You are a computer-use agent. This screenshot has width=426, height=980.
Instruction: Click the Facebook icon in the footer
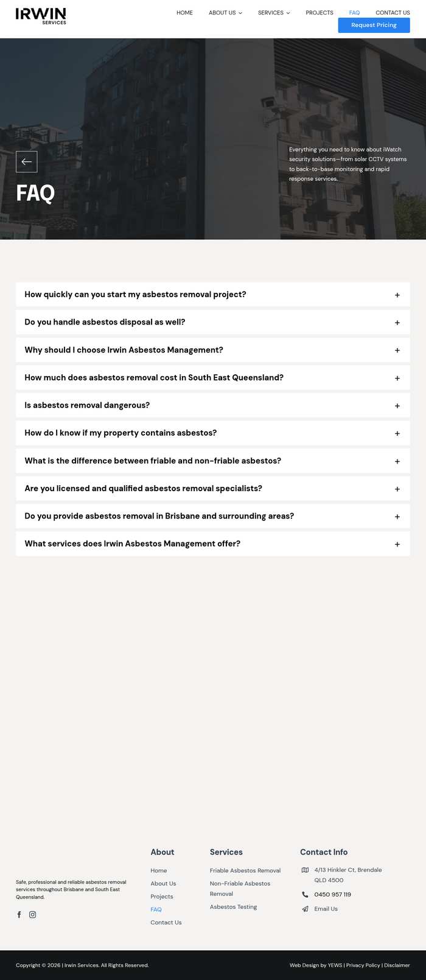19,914
